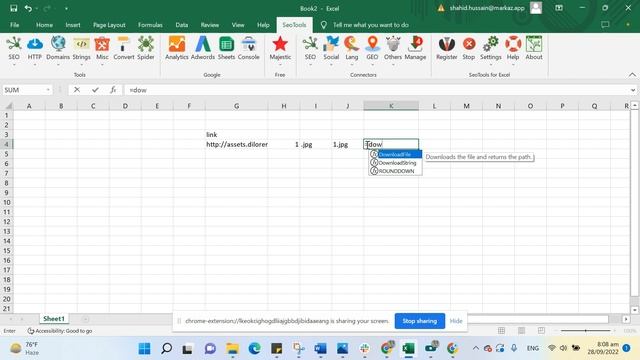Open the Google Search Console connector
Screen dimensions: 640x360
[x=249, y=49]
